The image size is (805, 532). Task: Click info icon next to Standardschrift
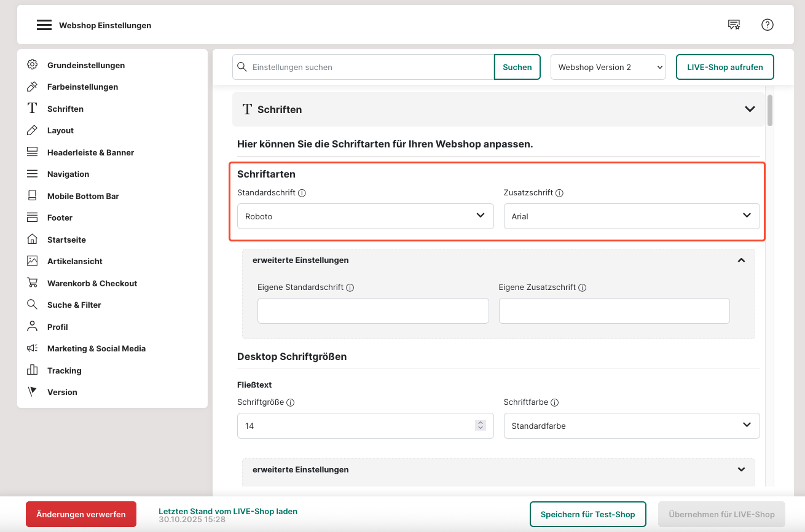tap(302, 193)
